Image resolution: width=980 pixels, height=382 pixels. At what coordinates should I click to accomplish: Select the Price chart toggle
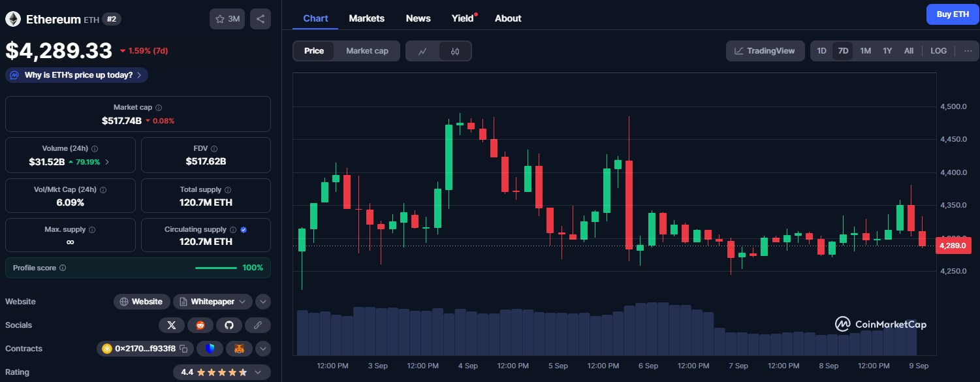click(x=314, y=51)
